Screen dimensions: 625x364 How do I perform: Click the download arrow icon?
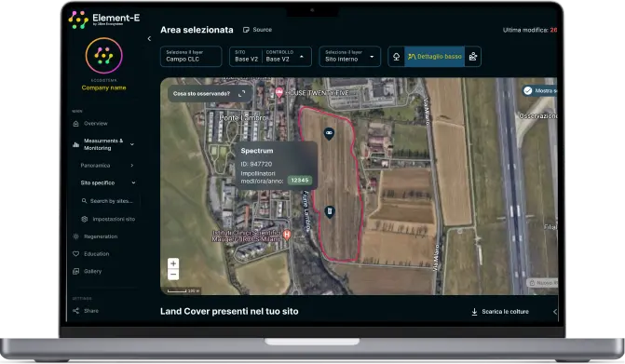coord(474,312)
